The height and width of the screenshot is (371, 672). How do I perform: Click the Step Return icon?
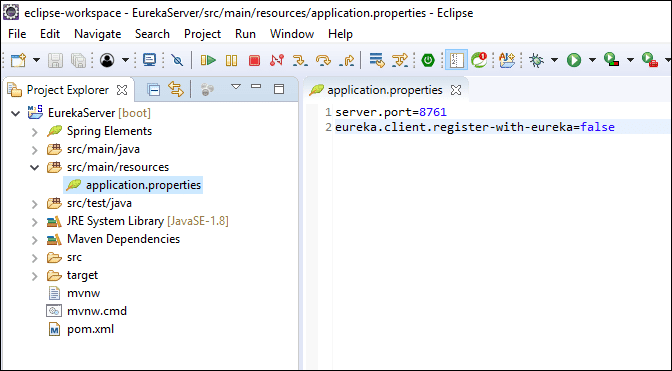tap(346, 60)
